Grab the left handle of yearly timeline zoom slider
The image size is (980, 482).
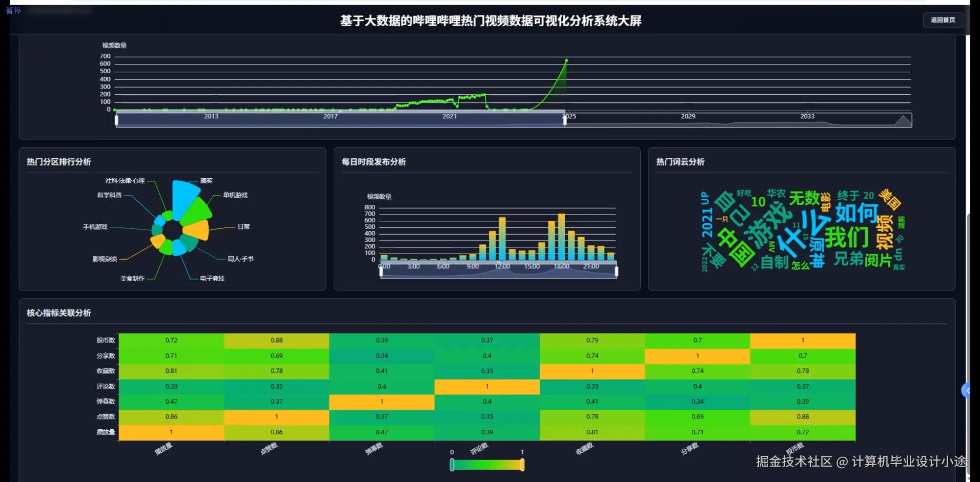(117, 120)
